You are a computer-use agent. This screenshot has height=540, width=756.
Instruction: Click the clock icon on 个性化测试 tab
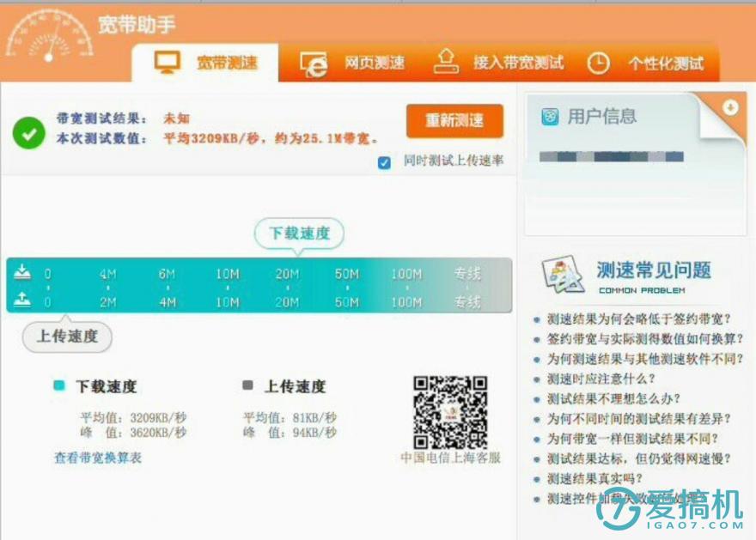pos(598,63)
